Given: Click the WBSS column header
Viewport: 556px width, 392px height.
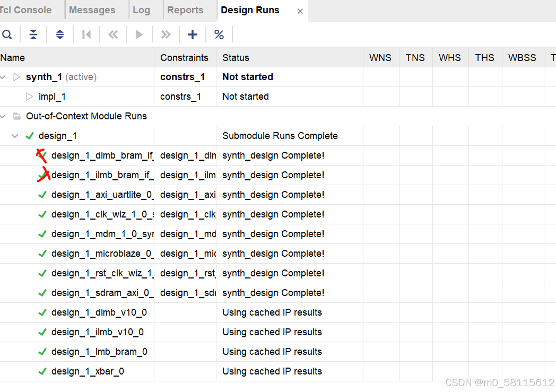Looking at the screenshot, I should 523,58.
